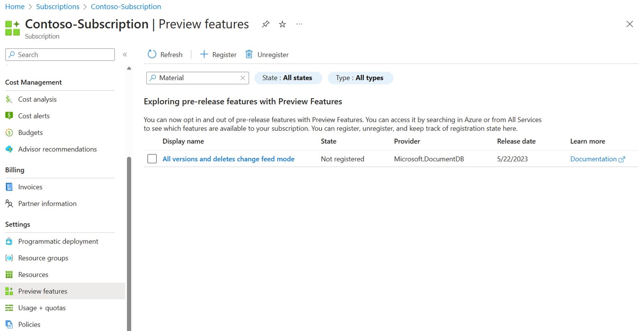Clear the Material filter text

243,78
